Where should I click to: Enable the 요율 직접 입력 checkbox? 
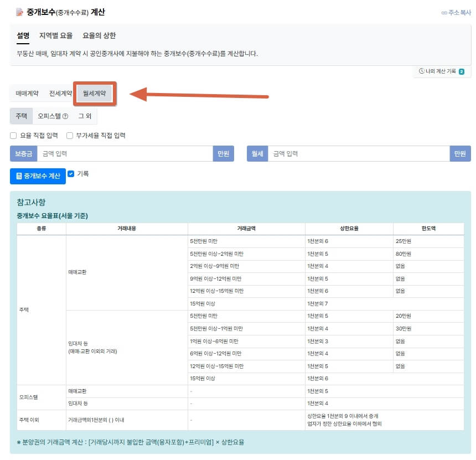[x=13, y=136]
